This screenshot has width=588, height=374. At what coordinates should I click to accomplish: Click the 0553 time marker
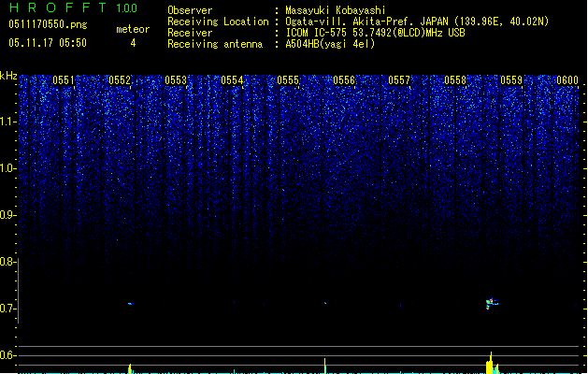click(176, 80)
